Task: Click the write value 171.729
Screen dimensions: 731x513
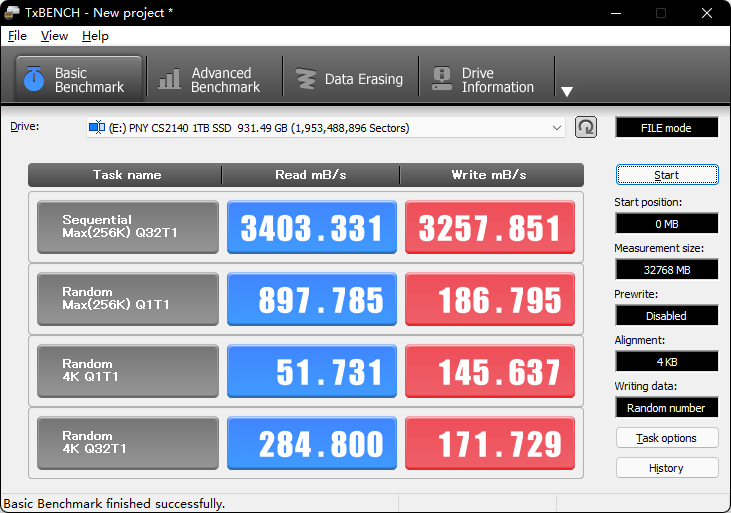Action: [x=490, y=443]
